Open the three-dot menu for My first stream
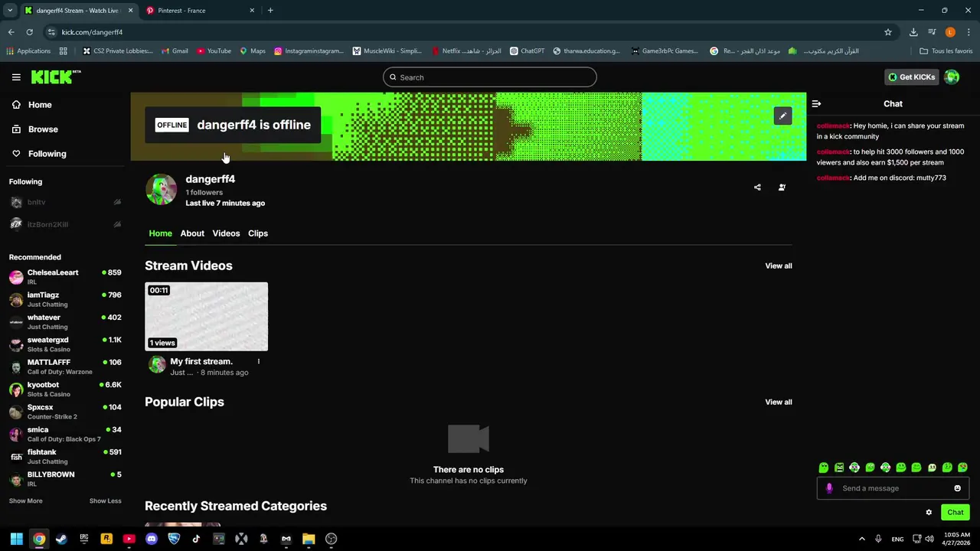The height and width of the screenshot is (551, 980). (258, 361)
